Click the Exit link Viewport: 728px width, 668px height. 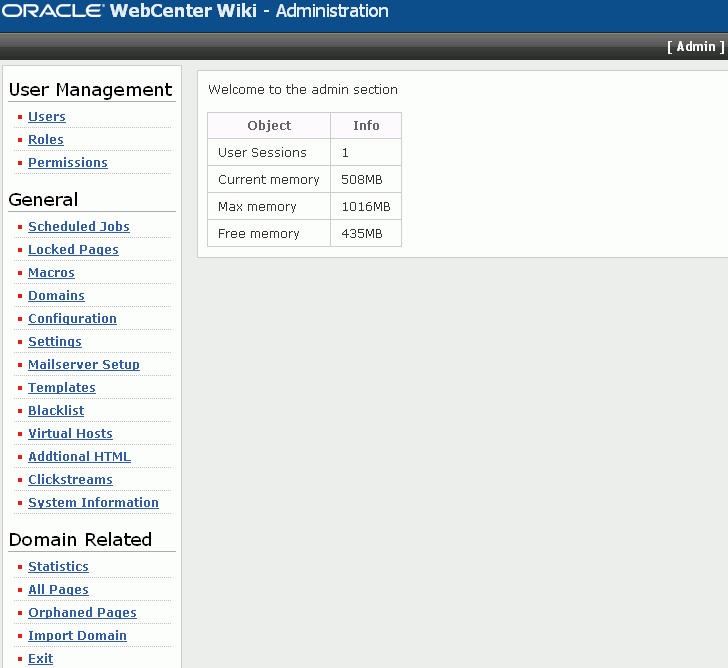pos(41,659)
